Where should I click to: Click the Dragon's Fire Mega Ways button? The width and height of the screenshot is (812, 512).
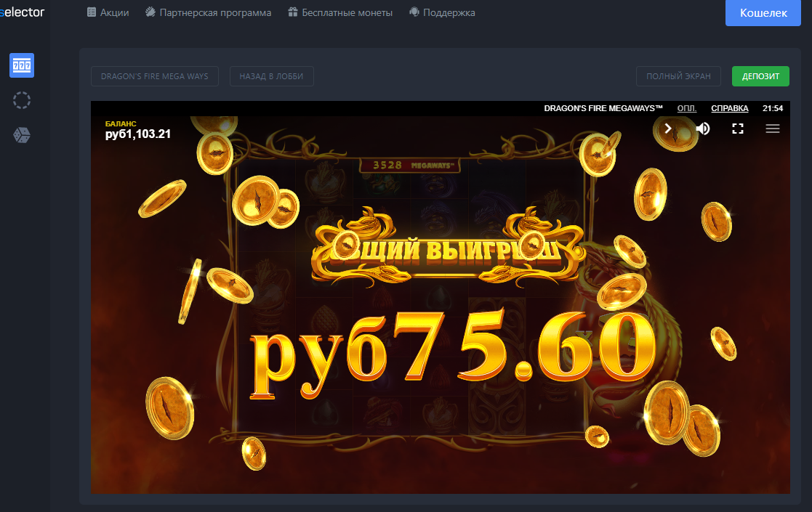tap(154, 76)
